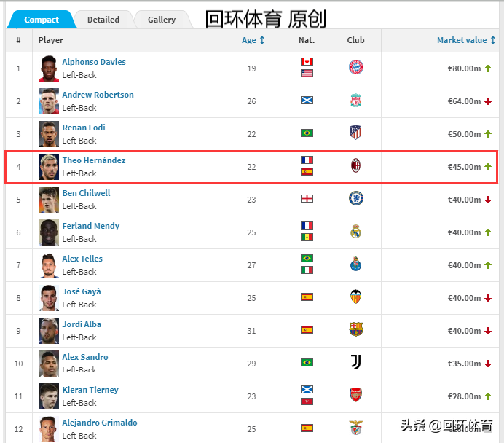Viewport: 504px width, 443px height.
Task: Click Andrew Robertson's portrait thumbnail
Action: tap(49, 101)
